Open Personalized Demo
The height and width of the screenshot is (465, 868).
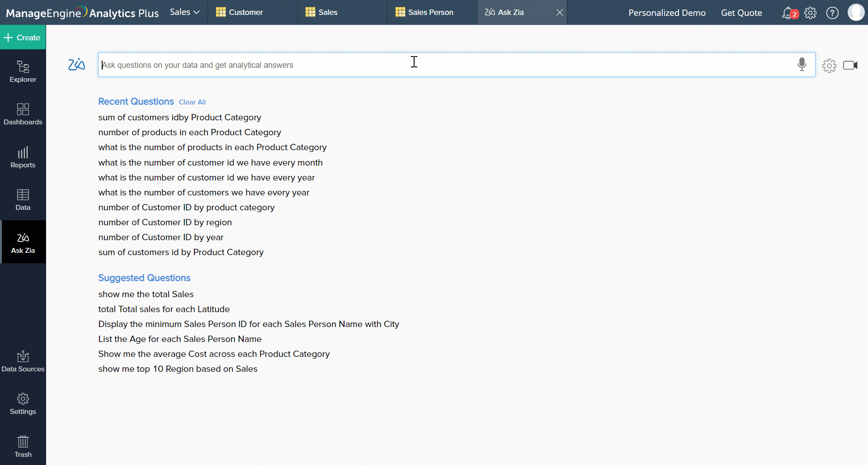667,13
